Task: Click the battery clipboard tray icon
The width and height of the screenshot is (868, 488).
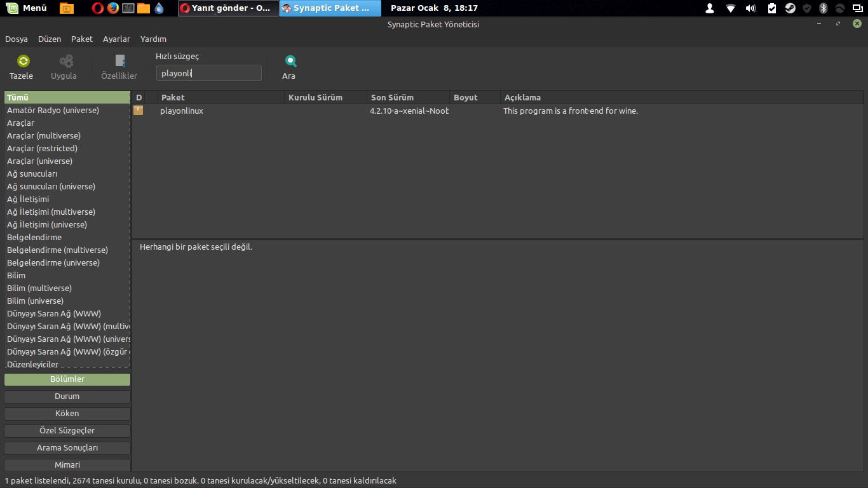Action: 772,8
